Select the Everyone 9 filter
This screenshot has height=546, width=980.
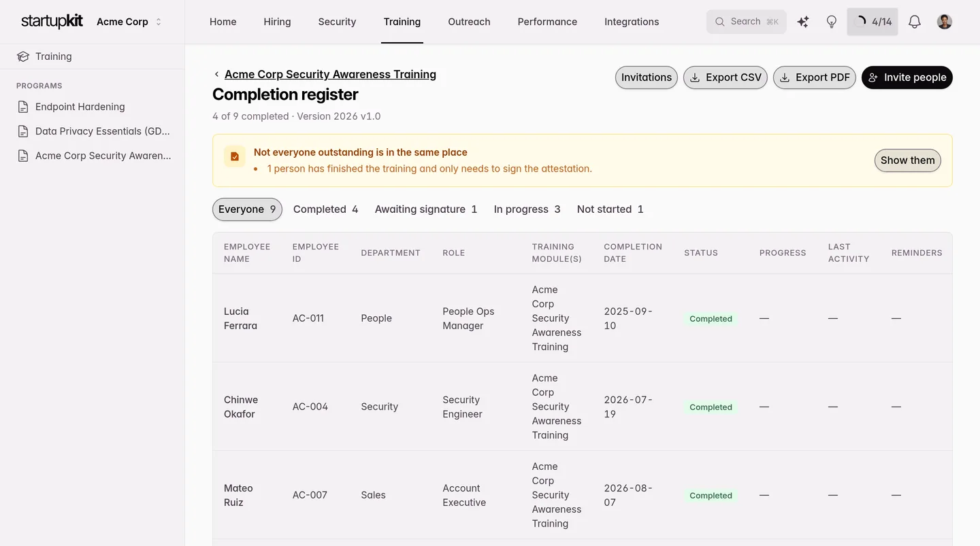coord(247,209)
